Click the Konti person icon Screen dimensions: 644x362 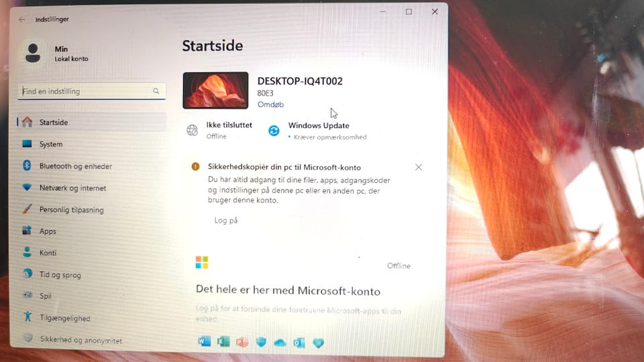point(27,252)
